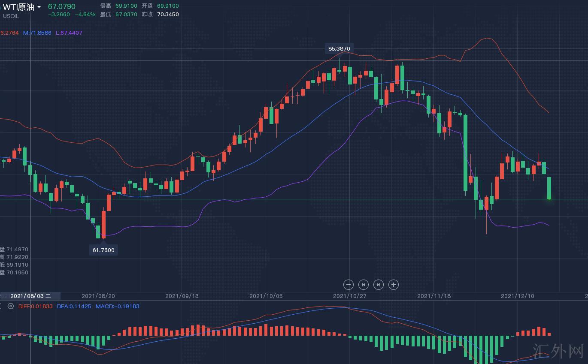Click the 61.7600 low price label
The image size is (588, 364).
click(103, 250)
